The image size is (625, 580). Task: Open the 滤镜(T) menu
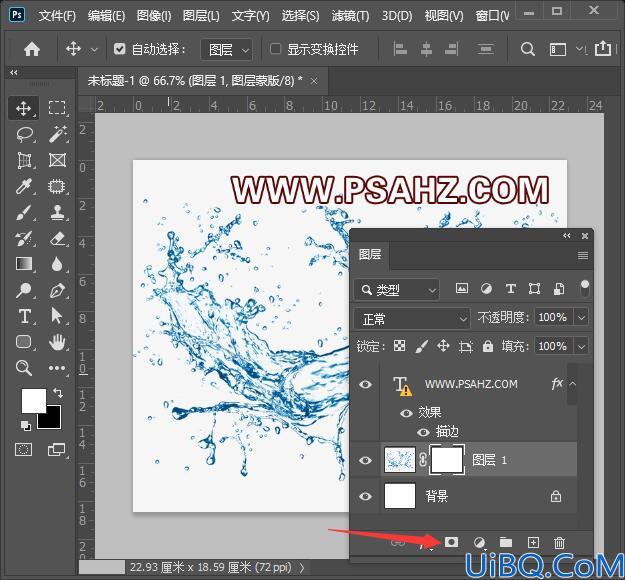[x=350, y=16]
